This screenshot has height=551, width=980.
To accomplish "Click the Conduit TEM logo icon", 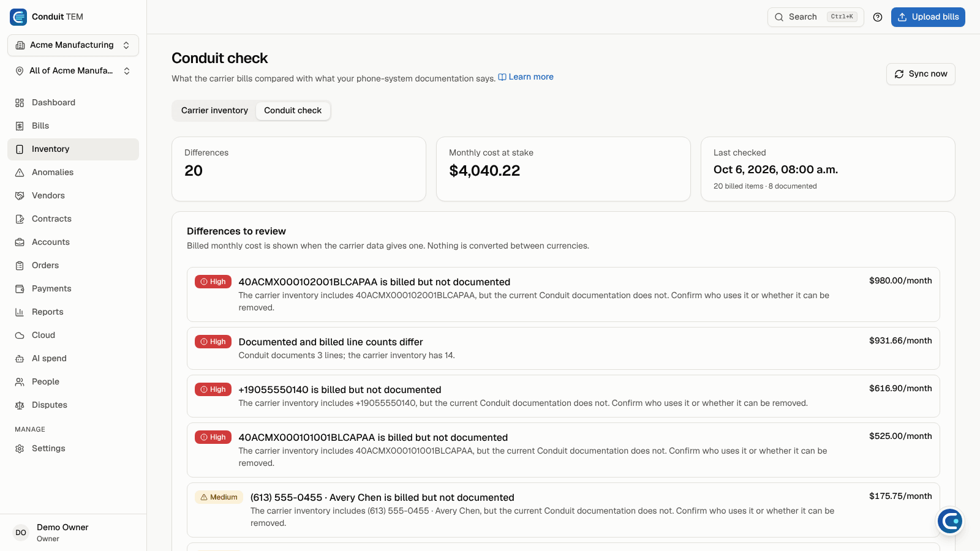I will coord(18,17).
